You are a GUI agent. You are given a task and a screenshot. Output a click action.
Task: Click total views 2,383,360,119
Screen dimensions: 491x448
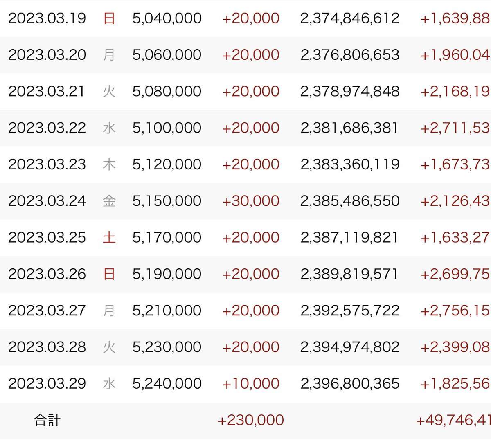coord(350,164)
